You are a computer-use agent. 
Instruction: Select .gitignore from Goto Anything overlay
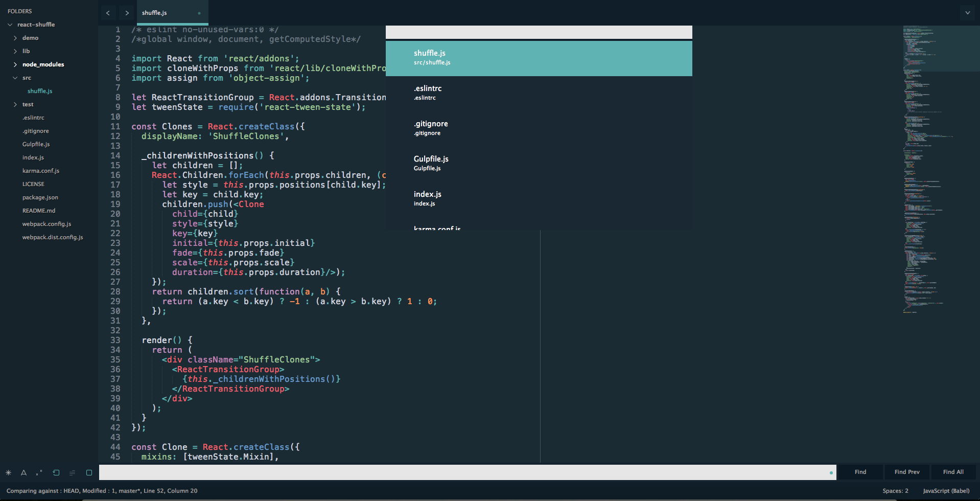pos(540,128)
